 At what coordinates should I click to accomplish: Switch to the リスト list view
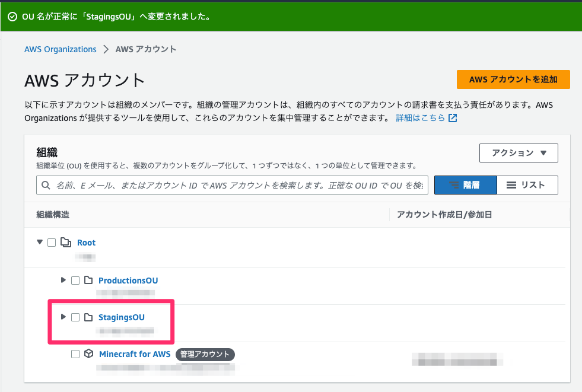pyautogui.click(x=527, y=185)
